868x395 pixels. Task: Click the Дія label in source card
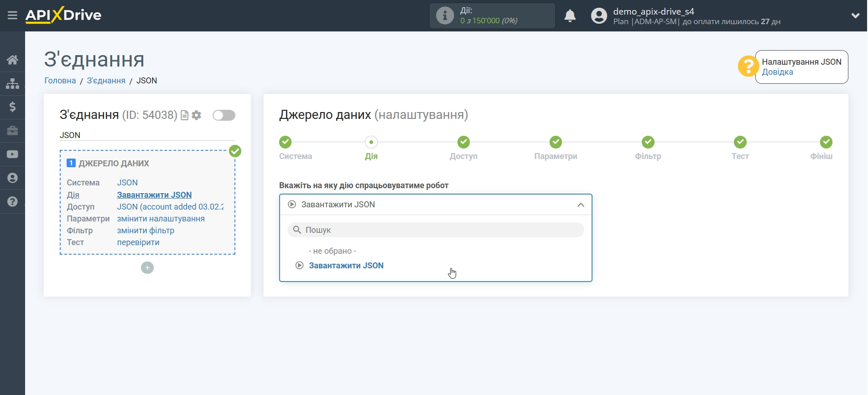pyautogui.click(x=73, y=195)
